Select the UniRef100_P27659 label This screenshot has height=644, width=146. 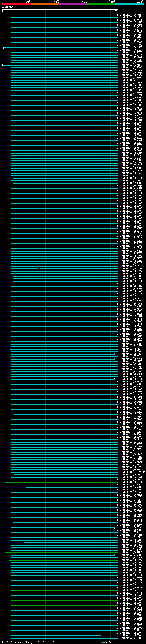point(131,251)
